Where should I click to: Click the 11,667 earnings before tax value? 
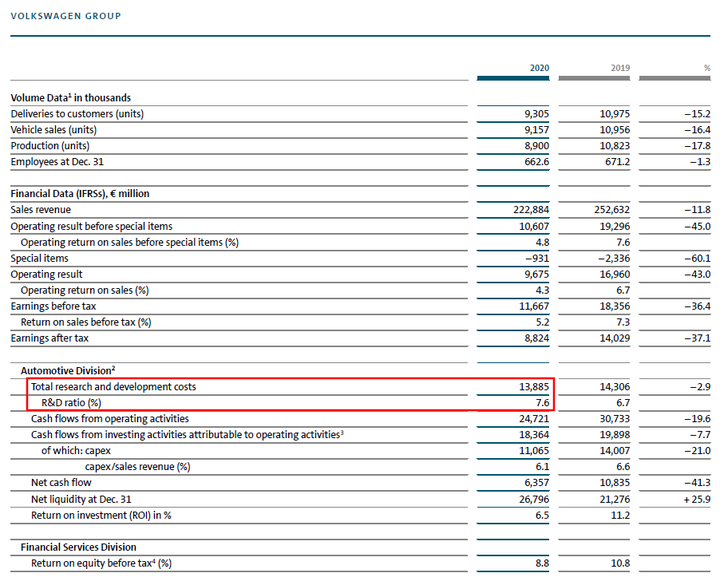tap(534, 306)
